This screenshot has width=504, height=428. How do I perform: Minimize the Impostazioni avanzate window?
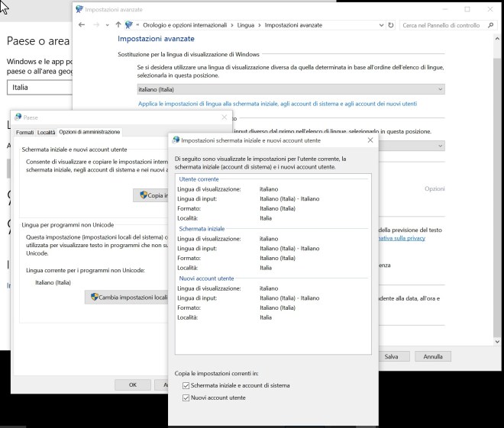pos(445,9)
